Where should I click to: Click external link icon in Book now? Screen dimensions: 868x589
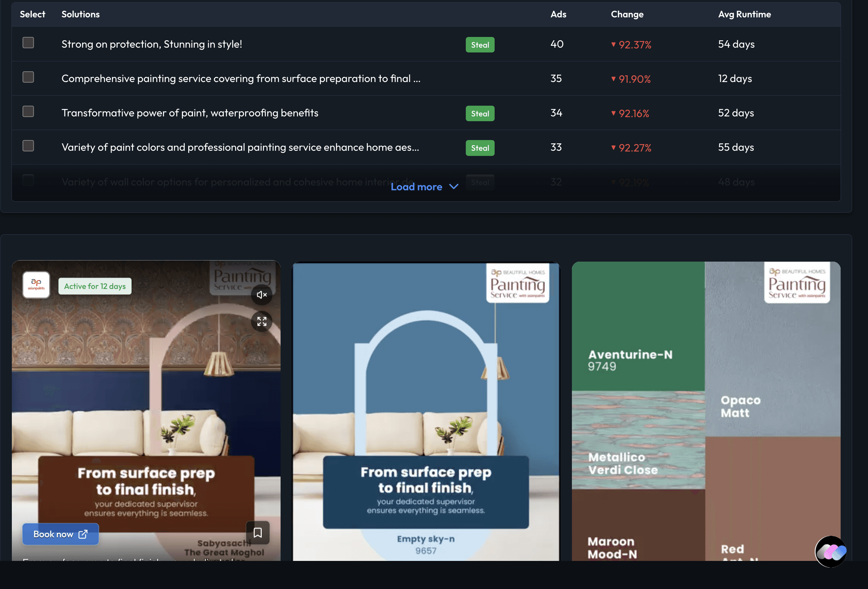(83, 534)
